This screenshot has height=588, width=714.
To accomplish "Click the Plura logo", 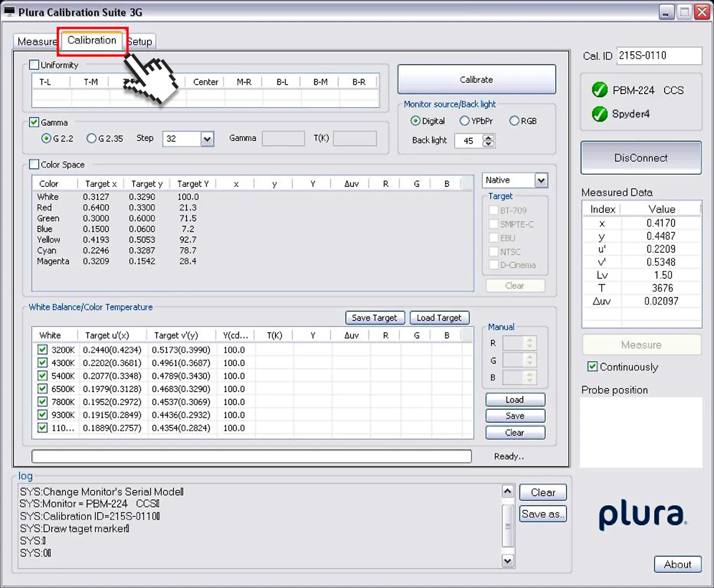I will [642, 516].
